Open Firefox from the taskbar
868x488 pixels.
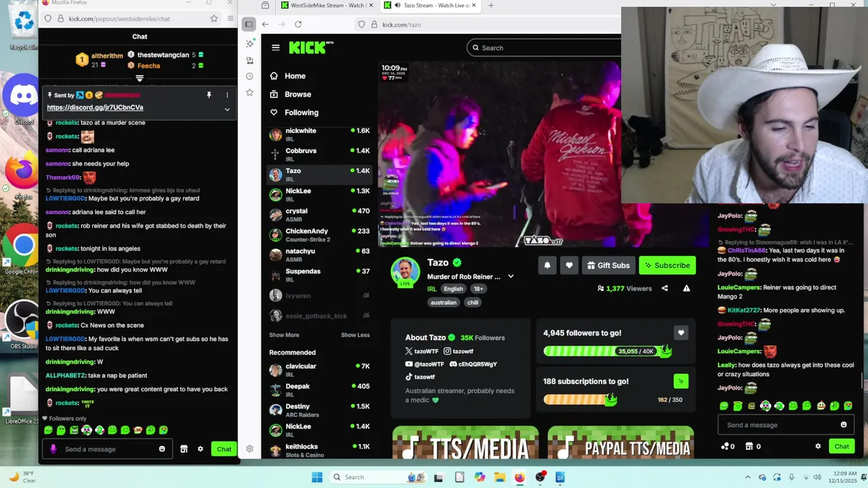[519, 477]
